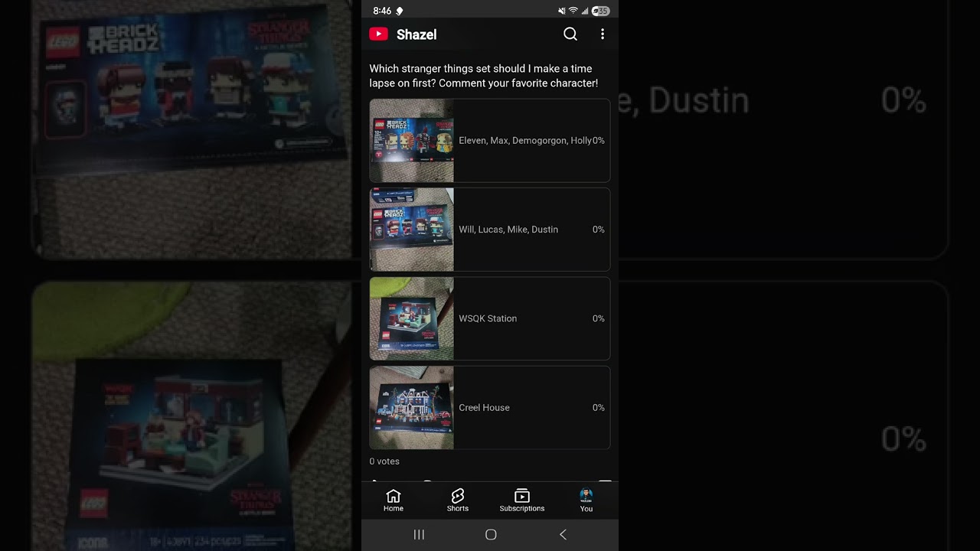
Task: Vote for Will, Lucas, Mike, Dustin option
Action: [x=490, y=230]
